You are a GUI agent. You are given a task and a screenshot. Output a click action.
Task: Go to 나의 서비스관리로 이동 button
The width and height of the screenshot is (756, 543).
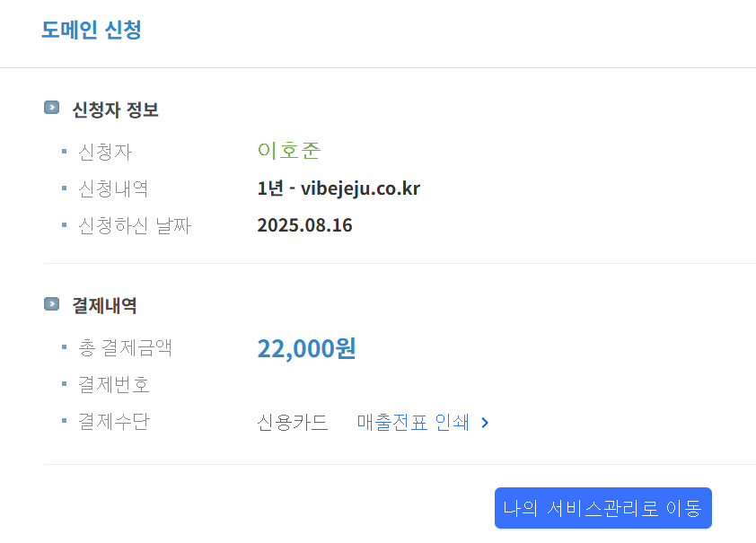click(603, 508)
